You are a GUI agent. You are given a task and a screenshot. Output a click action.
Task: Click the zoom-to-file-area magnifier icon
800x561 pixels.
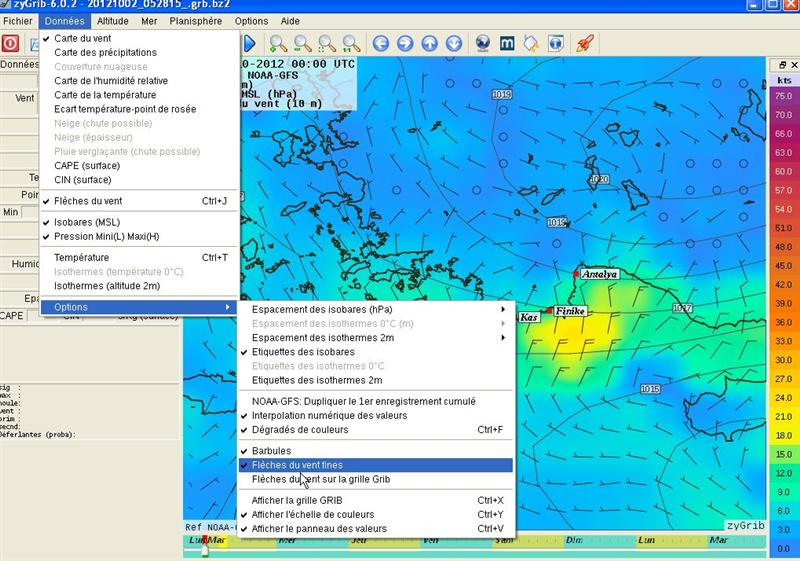(x=352, y=43)
